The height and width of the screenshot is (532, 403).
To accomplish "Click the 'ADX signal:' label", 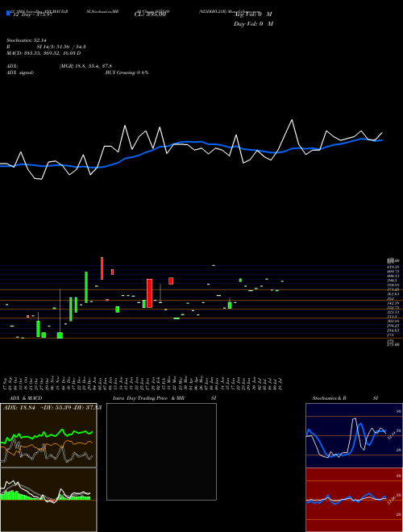I will tap(20, 73).
